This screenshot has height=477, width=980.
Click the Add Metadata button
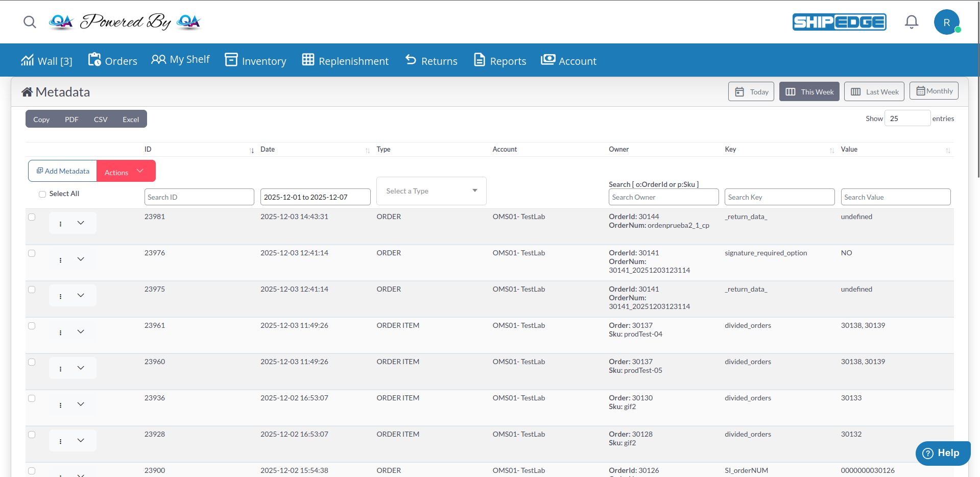click(x=62, y=171)
